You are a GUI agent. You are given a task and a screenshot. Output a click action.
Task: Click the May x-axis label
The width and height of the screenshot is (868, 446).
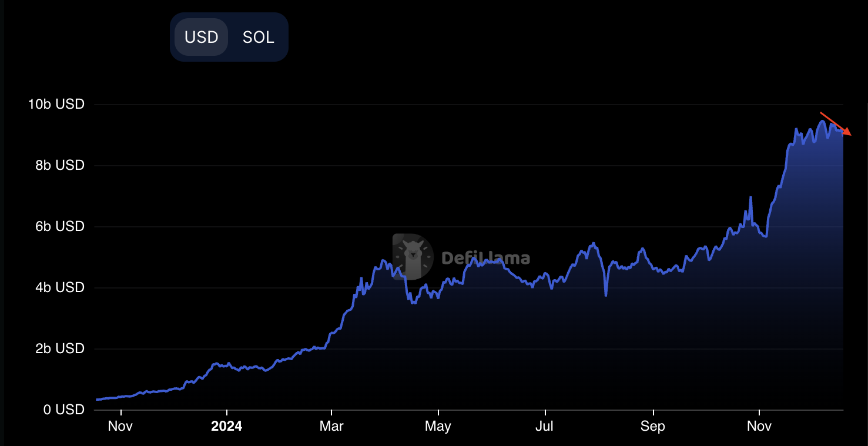(x=438, y=426)
